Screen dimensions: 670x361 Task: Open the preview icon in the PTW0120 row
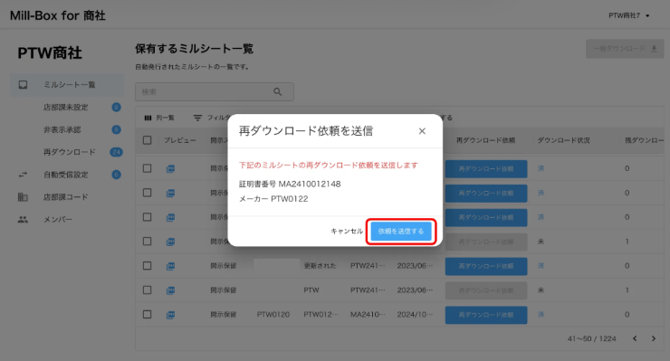coord(170,315)
